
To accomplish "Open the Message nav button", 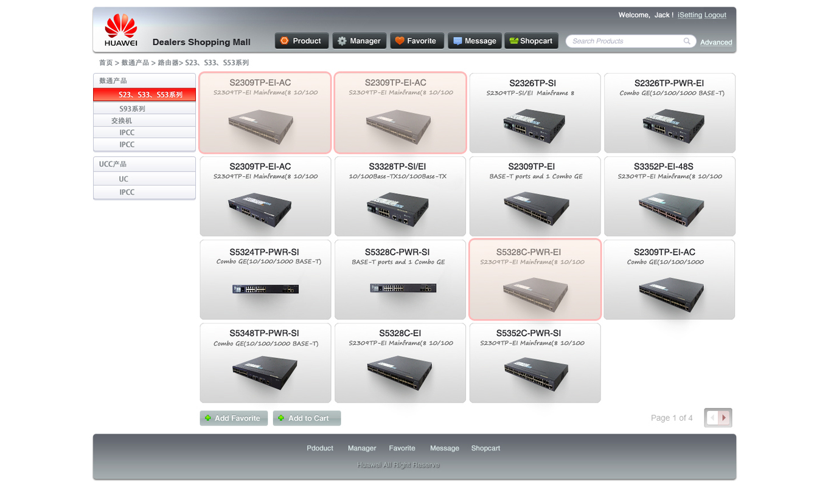I will point(475,41).
